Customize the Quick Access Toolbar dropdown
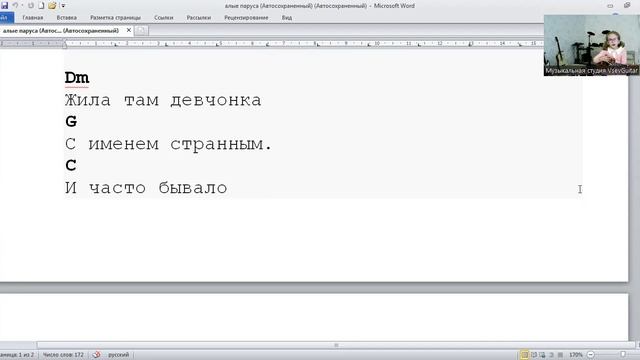 point(63,6)
